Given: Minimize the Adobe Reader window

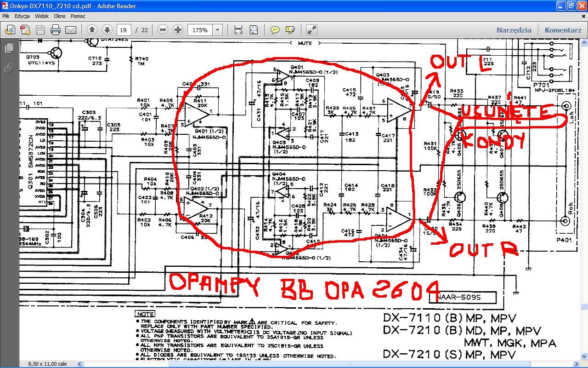Looking at the screenshot, I should [561, 6].
